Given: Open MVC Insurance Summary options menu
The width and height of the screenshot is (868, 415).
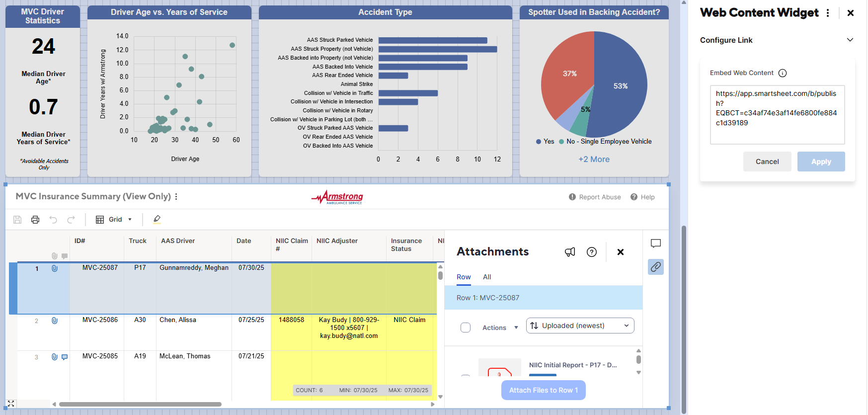Looking at the screenshot, I should pos(176,197).
